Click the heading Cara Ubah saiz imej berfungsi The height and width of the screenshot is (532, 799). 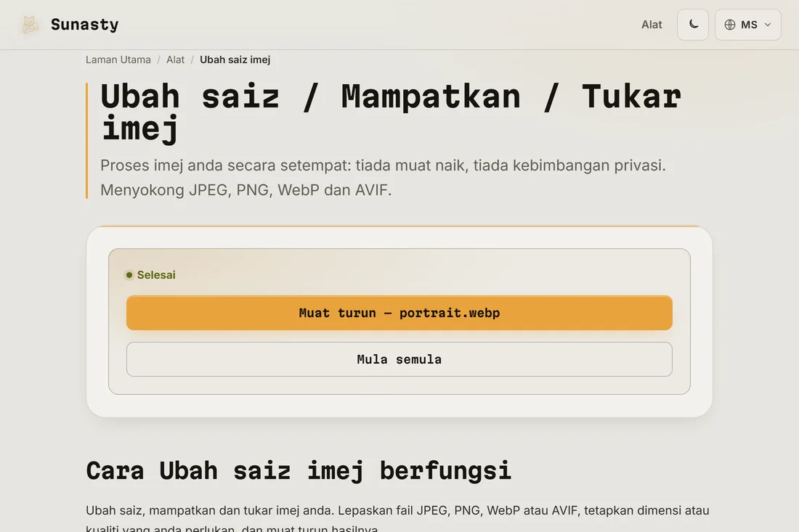(x=298, y=470)
